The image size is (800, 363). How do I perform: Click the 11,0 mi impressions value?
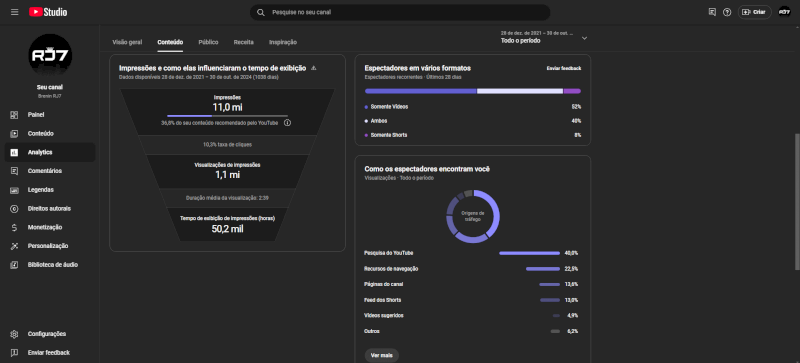tap(227, 107)
